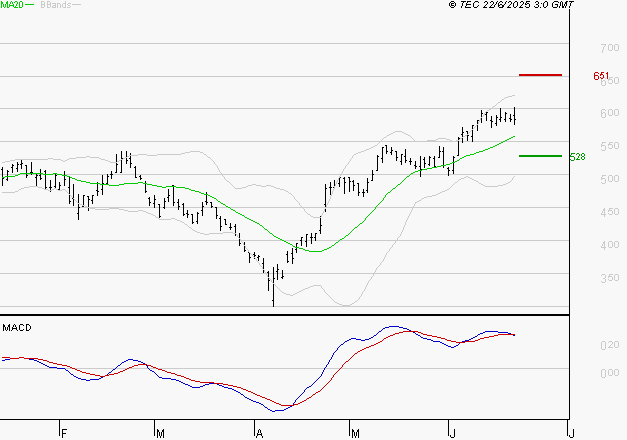Click the green 528 price label
Image resolution: width=627 pixels, height=440 pixels.
tap(577, 157)
